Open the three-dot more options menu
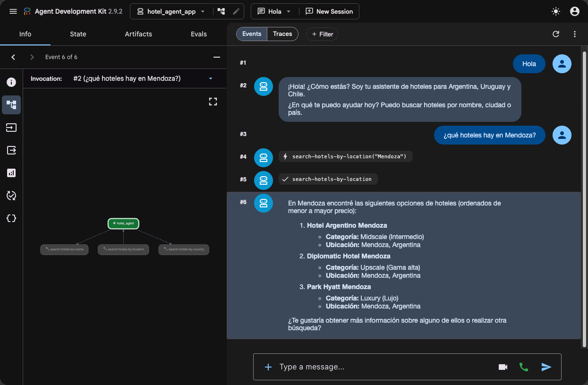Viewport: 588px width, 385px height. pos(575,34)
